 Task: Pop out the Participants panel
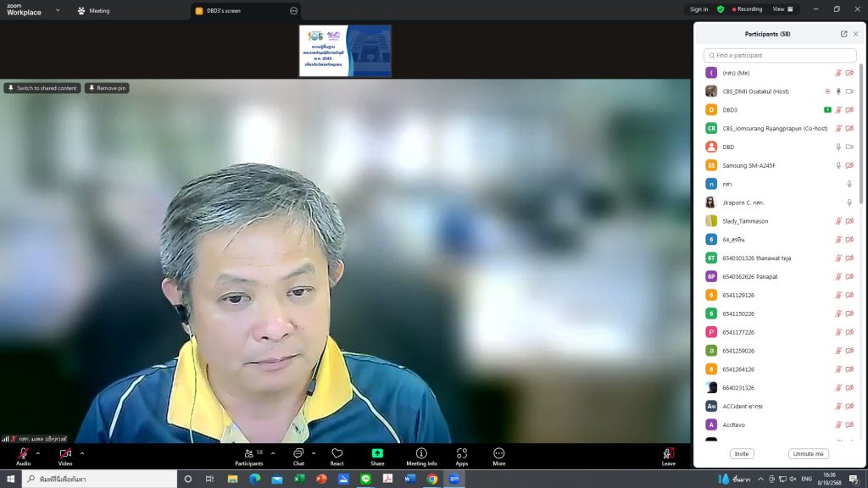(x=843, y=34)
